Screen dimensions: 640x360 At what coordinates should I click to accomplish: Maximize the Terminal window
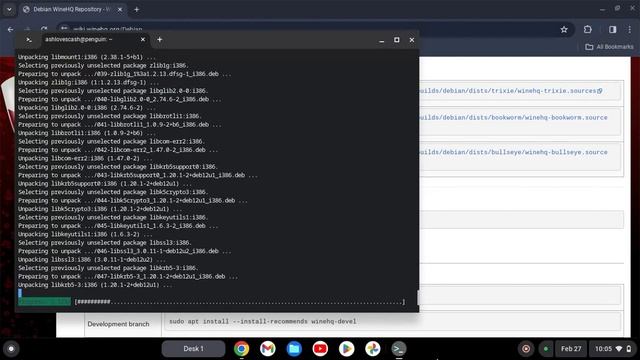397,40
